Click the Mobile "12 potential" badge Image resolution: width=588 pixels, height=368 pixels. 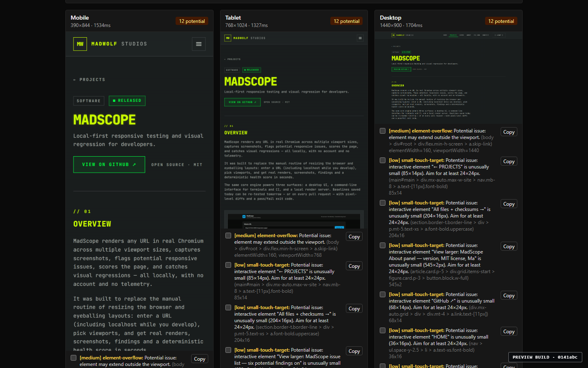coord(192,21)
